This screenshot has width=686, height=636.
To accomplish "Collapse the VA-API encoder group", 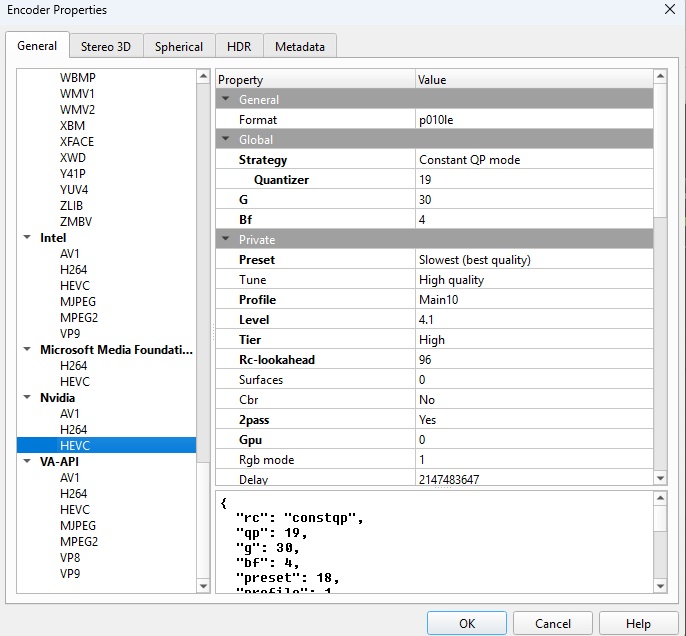I will [x=27, y=462].
